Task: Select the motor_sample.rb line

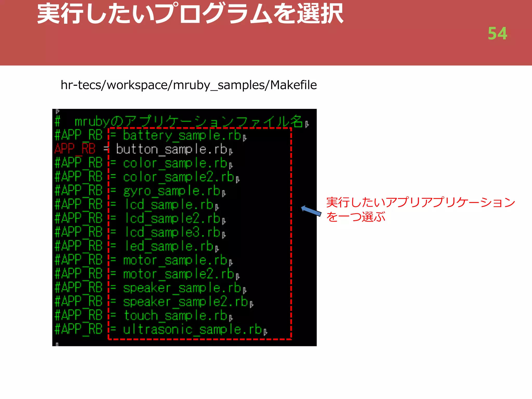Action: (144, 260)
